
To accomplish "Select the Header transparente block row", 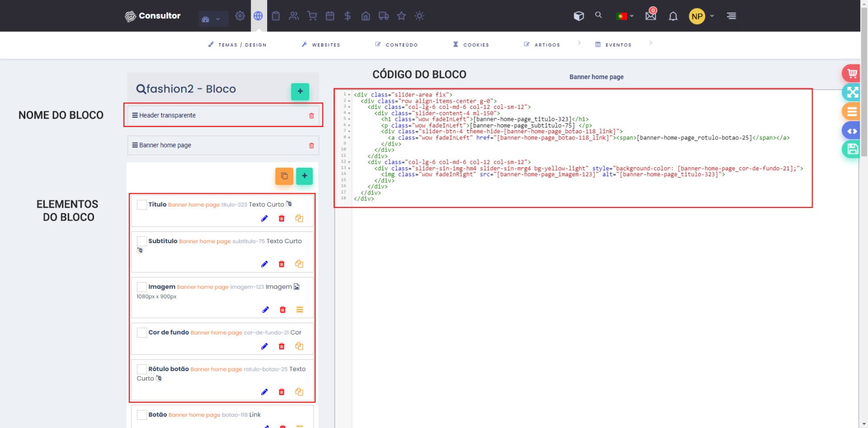I will pos(223,116).
